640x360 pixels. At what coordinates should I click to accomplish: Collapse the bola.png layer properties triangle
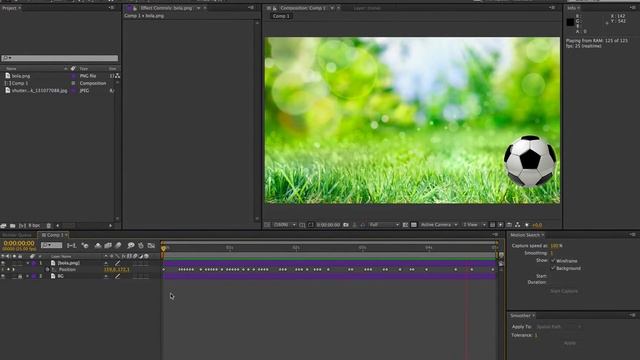28,263
